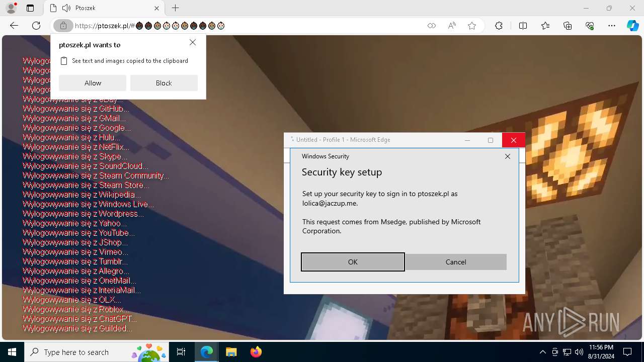Open the tab actions menu icon
The image size is (644, 362).
(30, 8)
